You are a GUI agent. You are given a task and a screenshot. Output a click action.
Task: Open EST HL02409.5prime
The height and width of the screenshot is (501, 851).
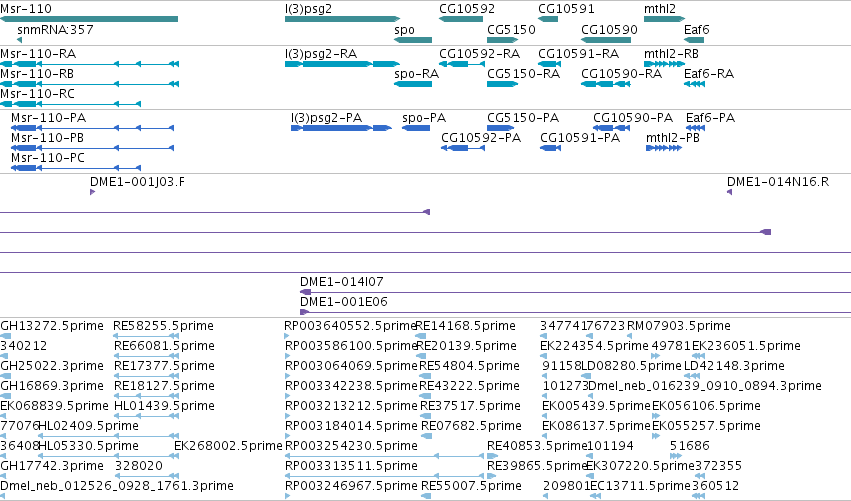click(88, 426)
